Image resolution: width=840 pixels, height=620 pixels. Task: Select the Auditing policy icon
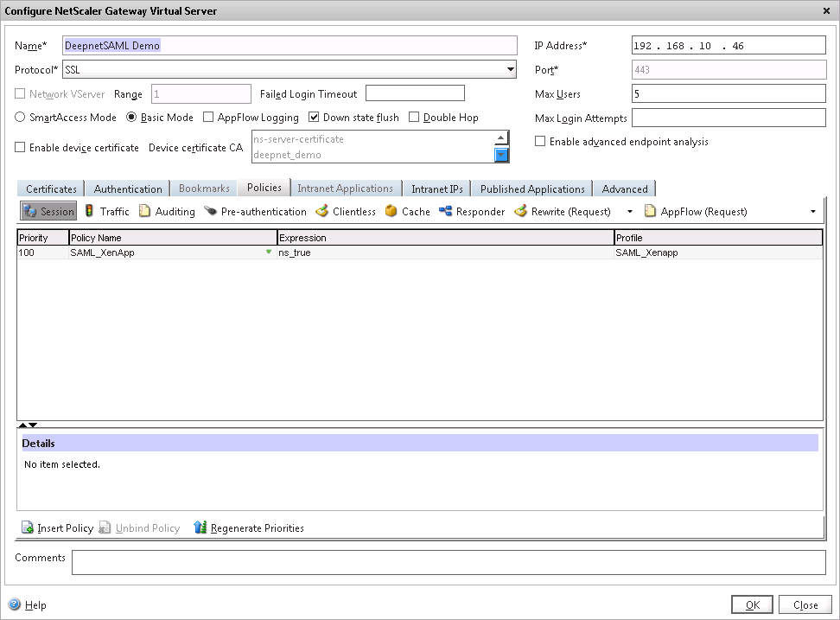click(145, 211)
